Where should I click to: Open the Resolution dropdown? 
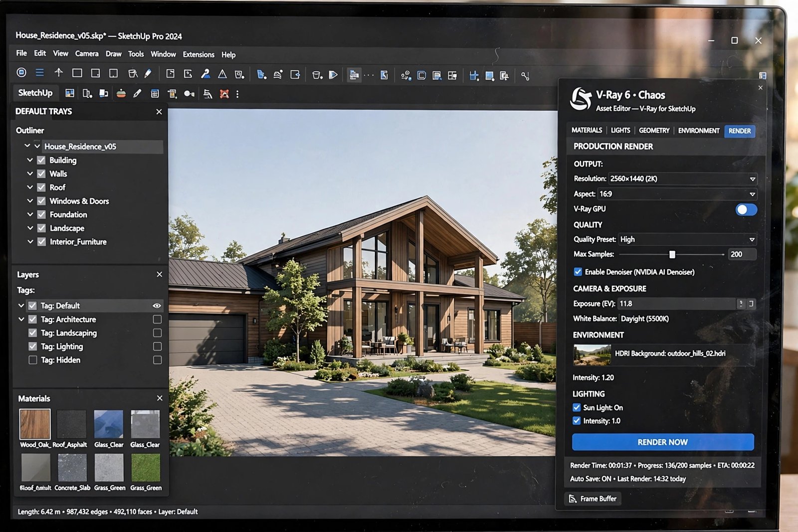(683, 178)
